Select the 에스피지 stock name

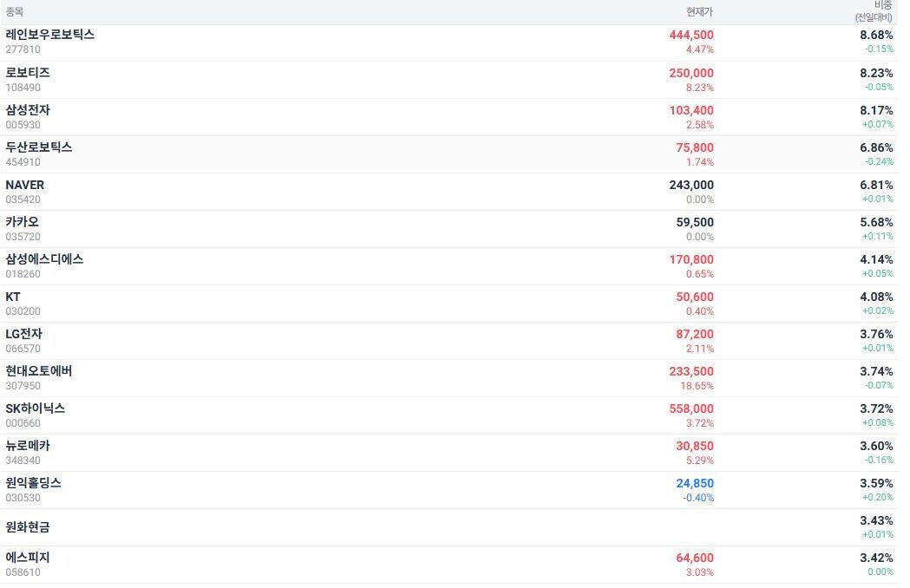pos(28,558)
